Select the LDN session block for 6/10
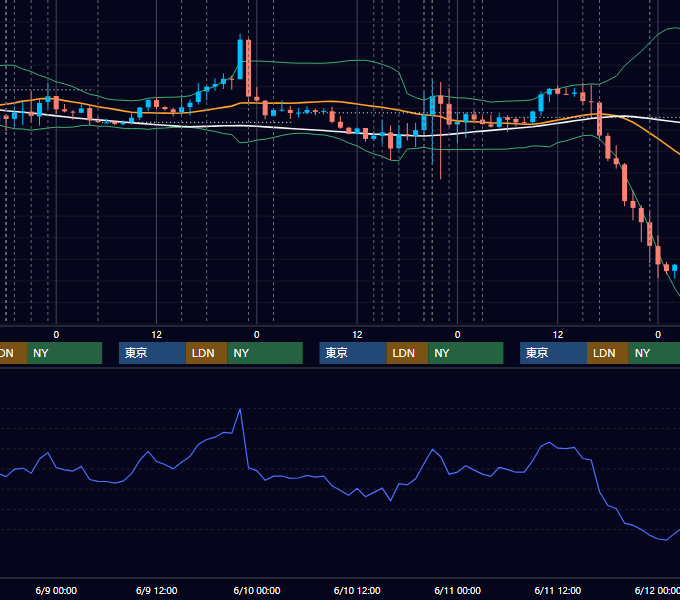Image resolution: width=680 pixels, height=600 pixels. [407, 353]
